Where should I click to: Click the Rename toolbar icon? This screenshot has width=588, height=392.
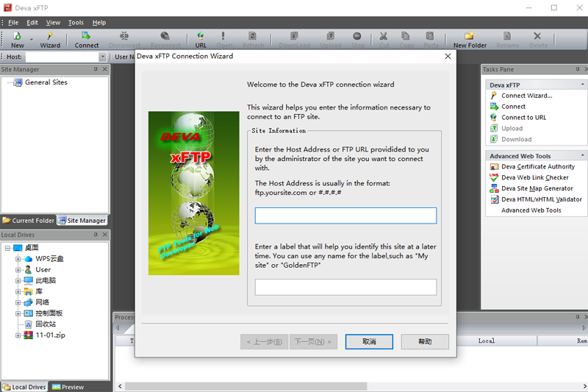click(x=507, y=40)
